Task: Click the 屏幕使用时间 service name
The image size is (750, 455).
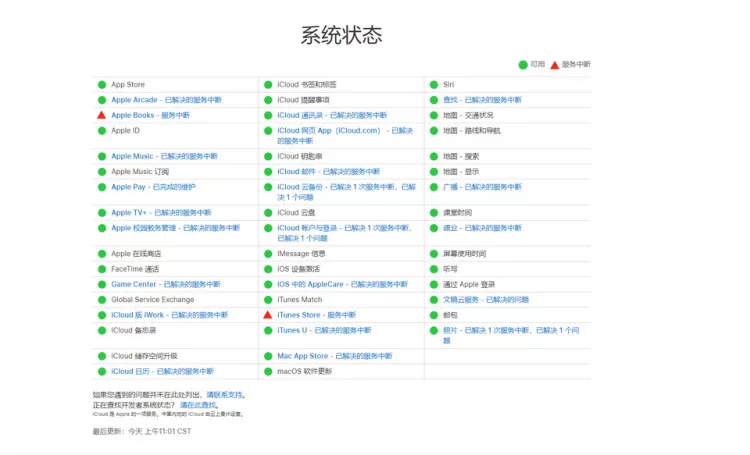Action: tap(464, 254)
